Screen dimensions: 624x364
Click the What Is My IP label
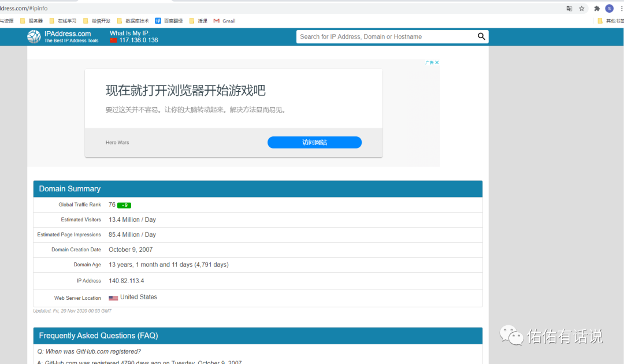[130, 34]
